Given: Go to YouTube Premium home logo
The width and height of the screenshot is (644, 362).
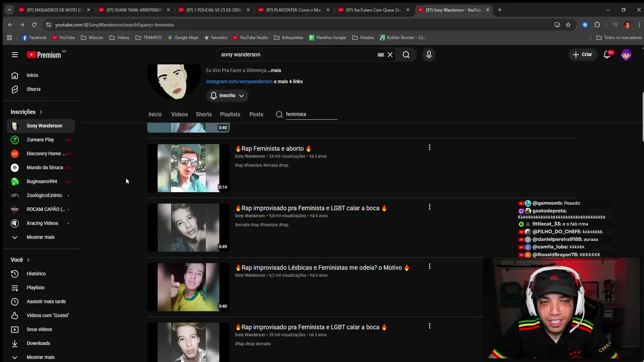Looking at the screenshot, I should [44, 55].
